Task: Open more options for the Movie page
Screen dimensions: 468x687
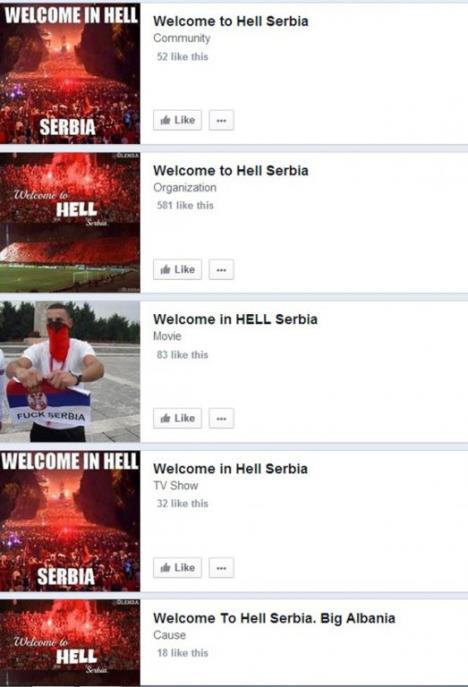Action: [221, 418]
